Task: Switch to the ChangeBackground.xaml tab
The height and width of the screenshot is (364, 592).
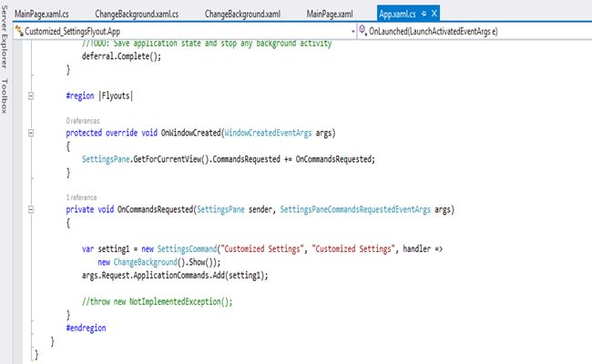Action: pyautogui.click(x=242, y=14)
